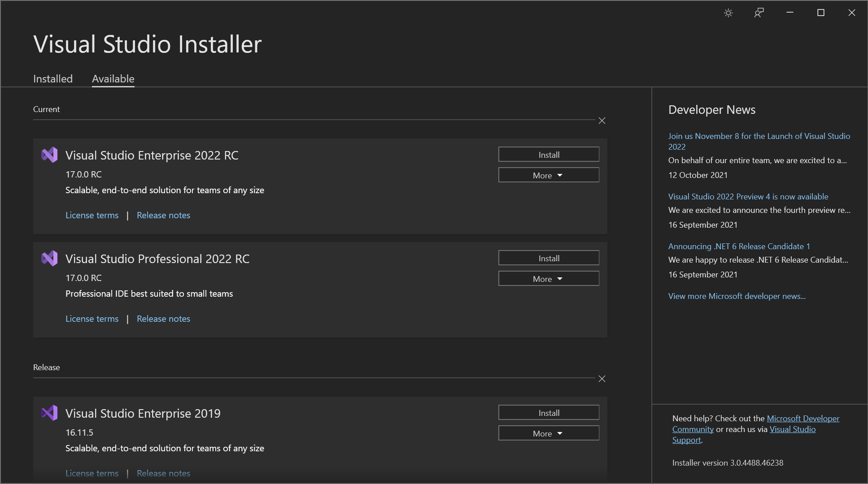Viewport: 868px width, 484px height.
Task: Click the Visual Studio Enterprise 2022 RC logo
Action: 49,155
